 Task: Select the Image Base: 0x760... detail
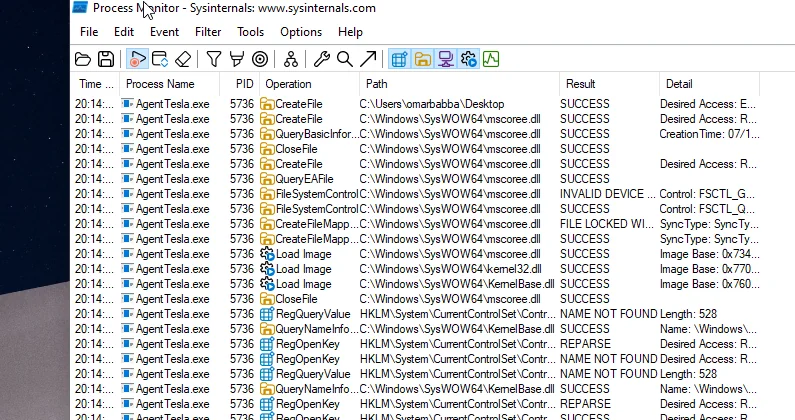tap(709, 284)
